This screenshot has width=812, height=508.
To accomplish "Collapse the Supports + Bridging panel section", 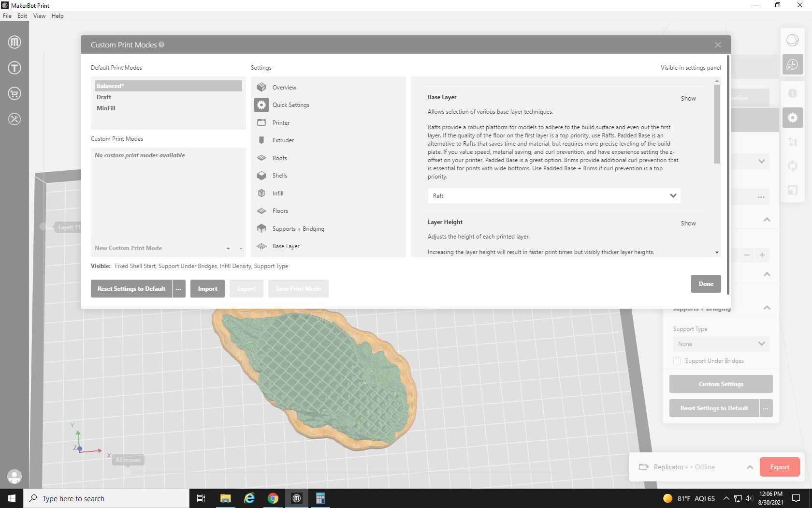I will [767, 308].
